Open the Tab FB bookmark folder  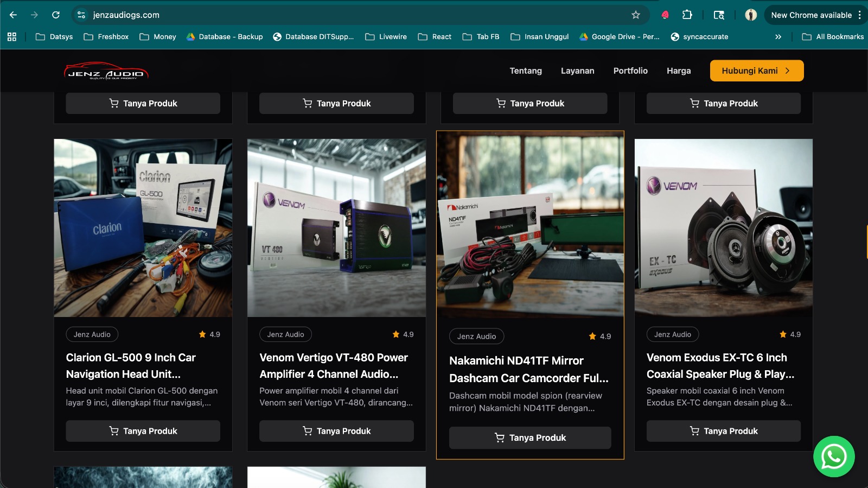[x=481, y=37]
